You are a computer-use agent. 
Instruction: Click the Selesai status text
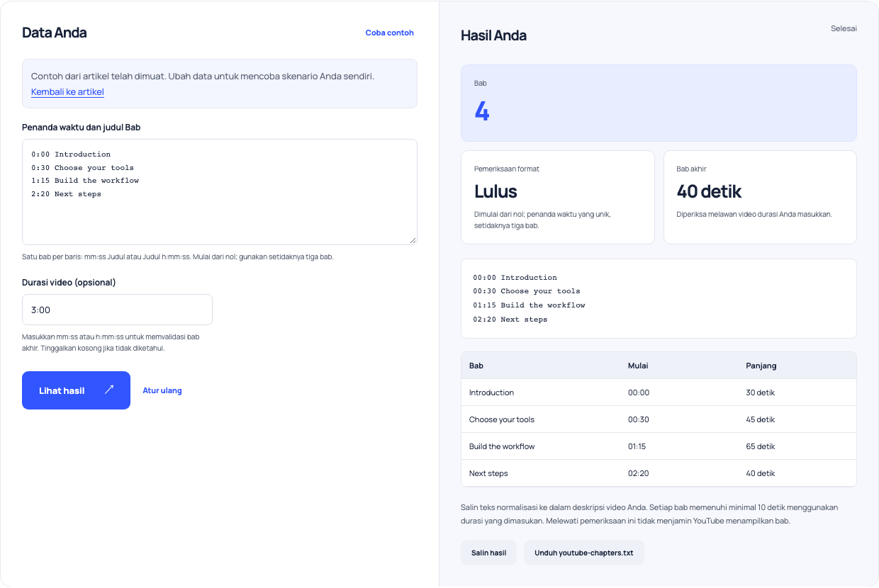pos(844,28)
